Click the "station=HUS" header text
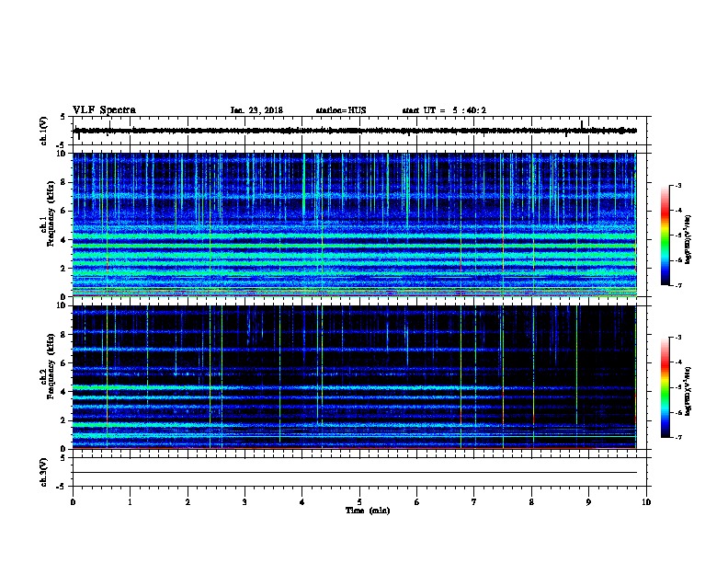The image size is (728, 563). [341, 110]
